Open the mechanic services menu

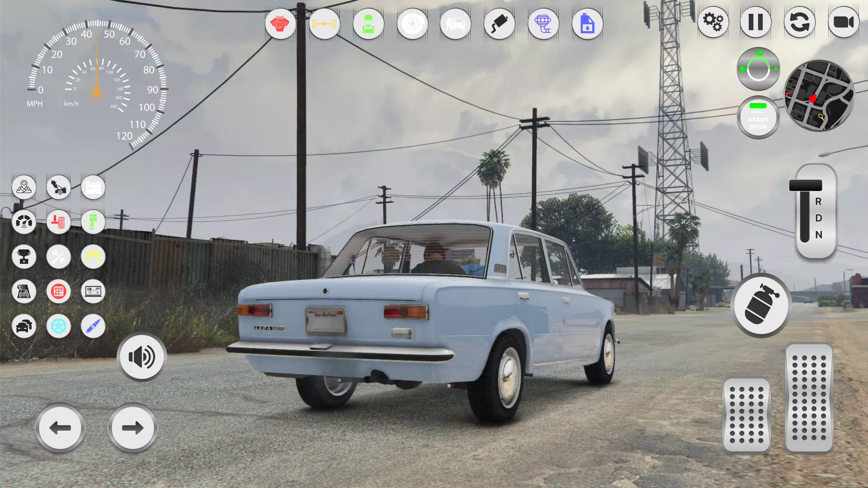pos(368,24)
